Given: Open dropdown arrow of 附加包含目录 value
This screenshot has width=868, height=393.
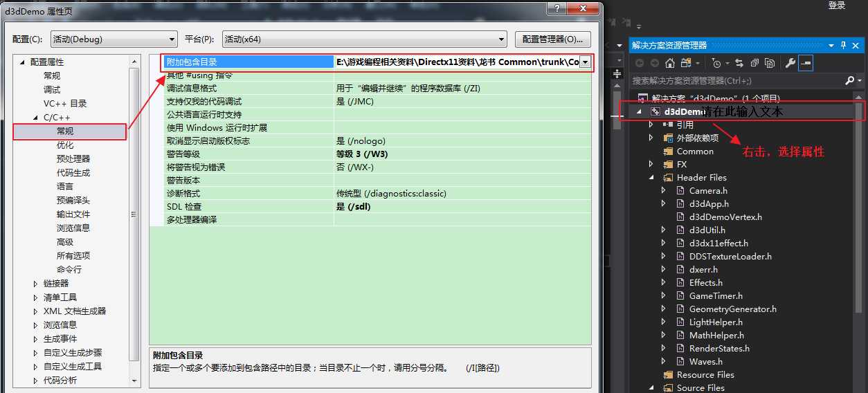Looking at the screenshot, I should [586, 62].
